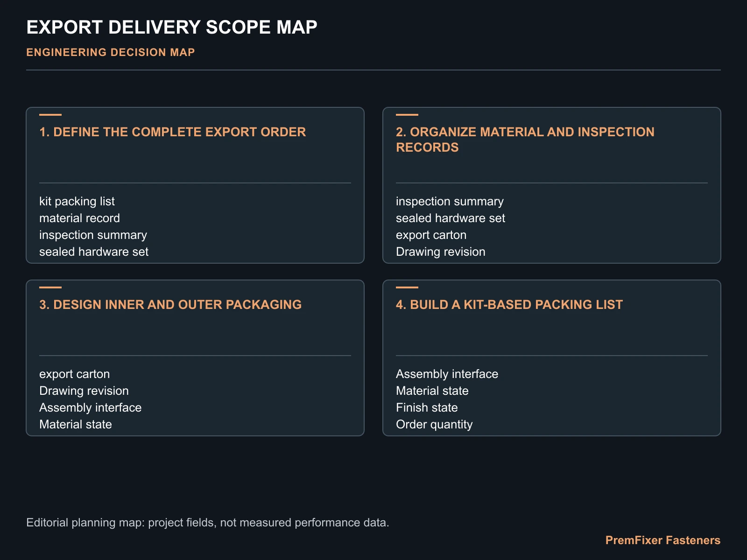Click 'inspection summary' in Organize Material card
Screen dimensions: 747x560
tap(450, 202)
